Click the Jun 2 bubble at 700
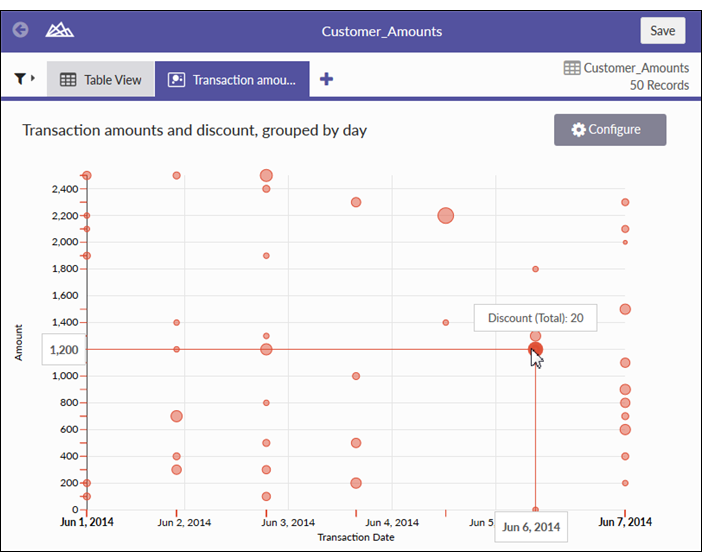Image resolution: width=702 pixels, height=552 pixels. (x=176, y=416)
